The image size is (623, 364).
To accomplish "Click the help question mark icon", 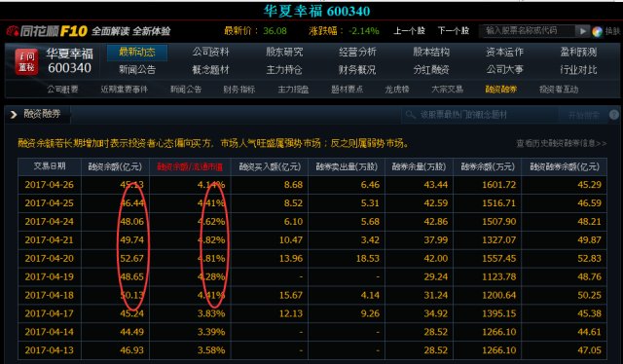I will click(x=614, y=115).
